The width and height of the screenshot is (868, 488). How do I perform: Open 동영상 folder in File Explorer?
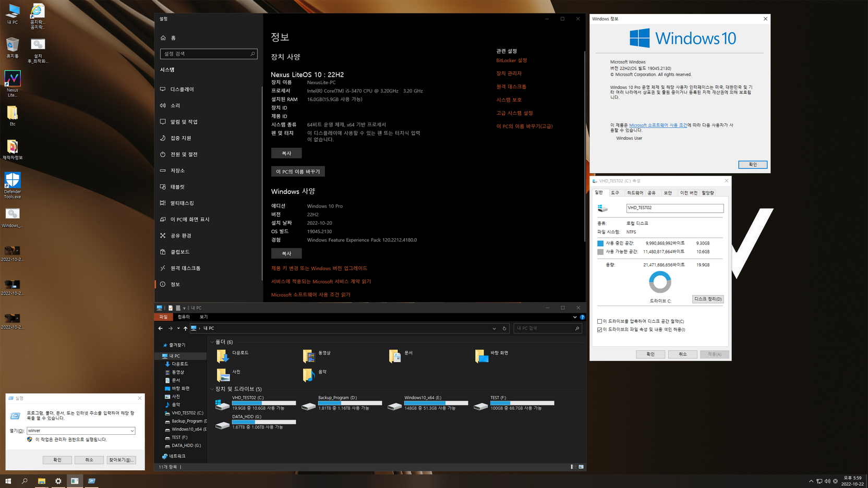tap(317, 356)
